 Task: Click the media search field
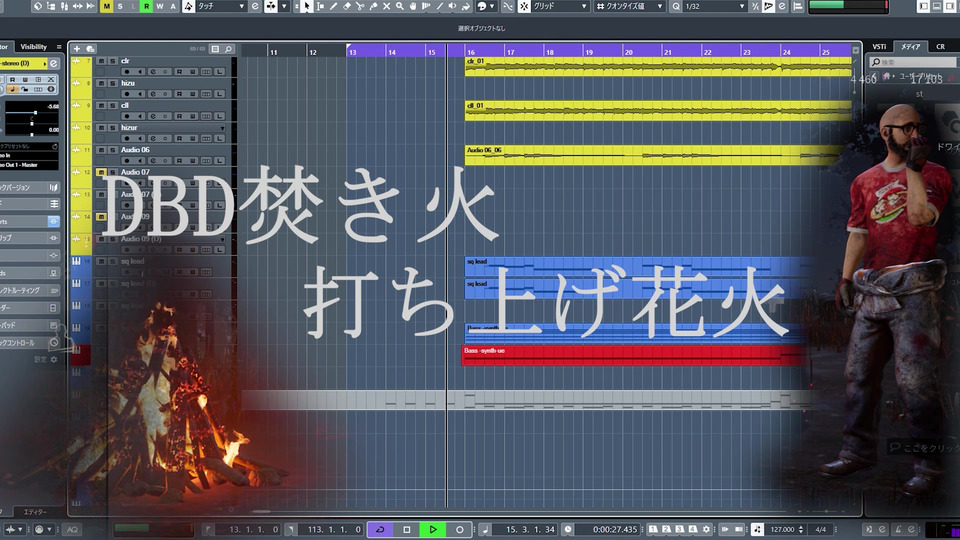pos(913,62)
